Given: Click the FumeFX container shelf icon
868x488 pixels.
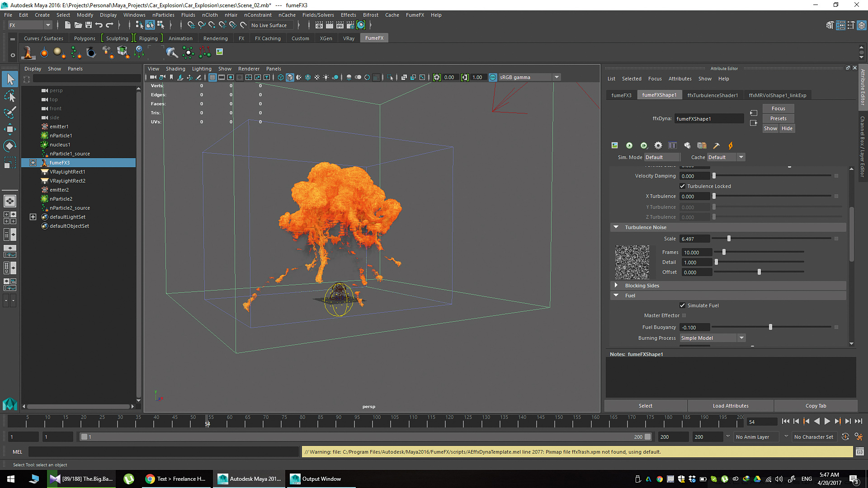Looking at the screenshot, I should pyautogui.click(x=28, y=52).
